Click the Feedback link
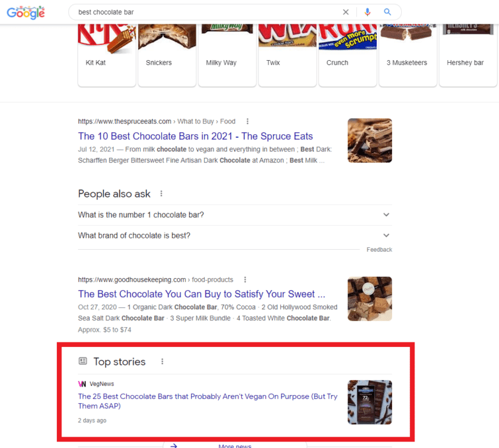 click(379, 250)
